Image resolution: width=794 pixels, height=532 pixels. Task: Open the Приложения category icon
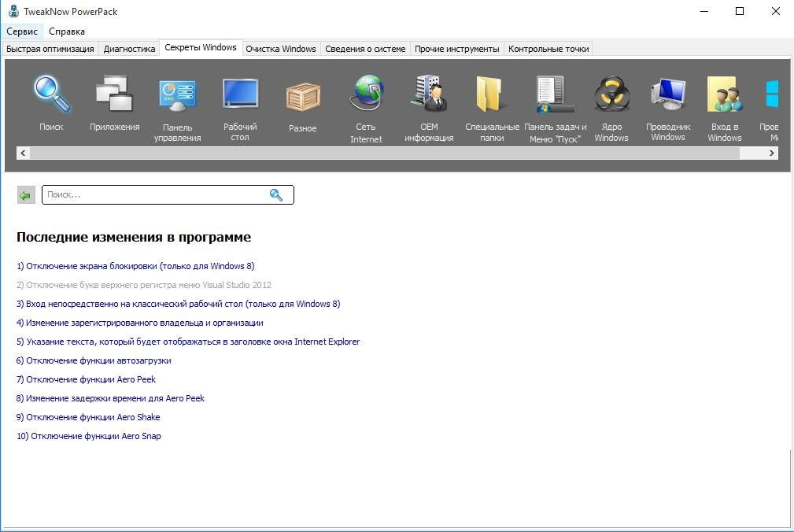click(114, 94)
